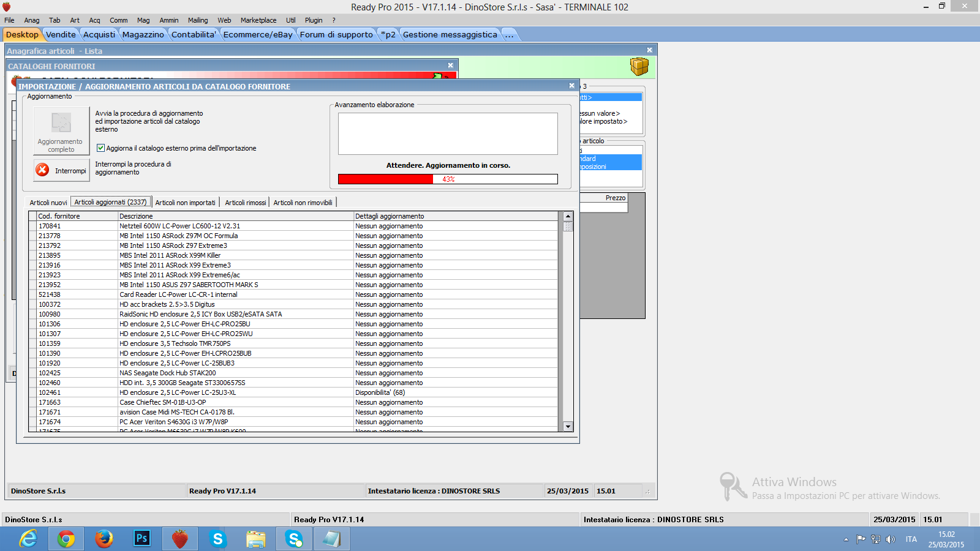
Task: Click the Avanzamento elaborazione log box
Action: [x=448, y=133]
